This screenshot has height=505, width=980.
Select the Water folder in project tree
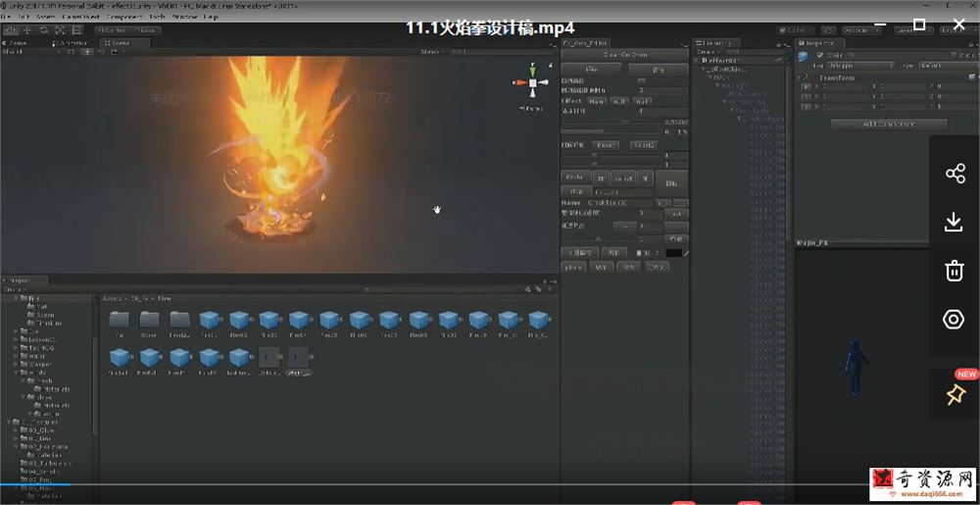click(x=36, y=356)
